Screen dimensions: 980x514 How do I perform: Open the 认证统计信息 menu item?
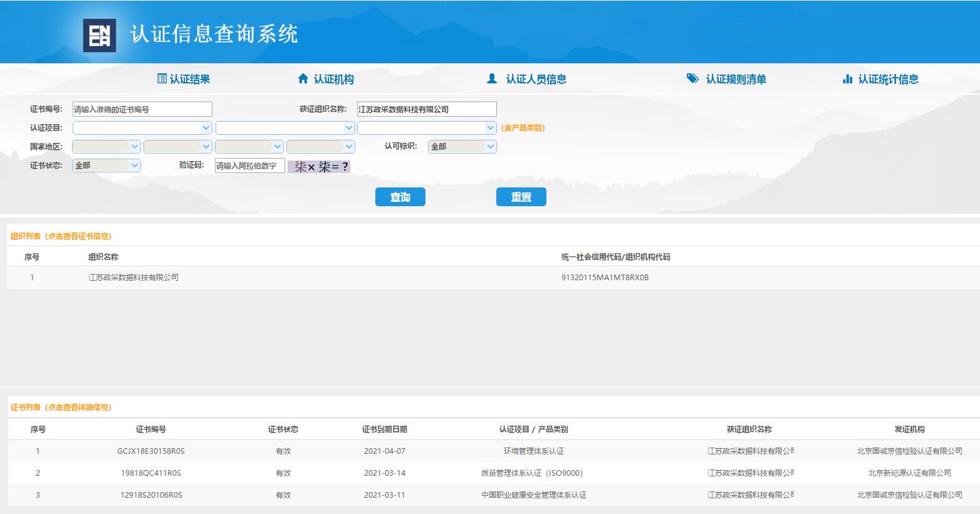pos(888,79)
